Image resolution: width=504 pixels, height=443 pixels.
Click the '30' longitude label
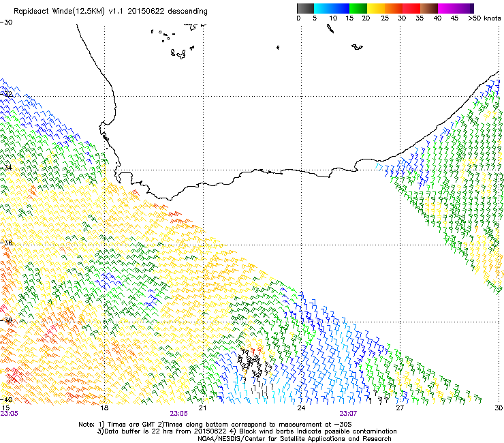[499, 408]
